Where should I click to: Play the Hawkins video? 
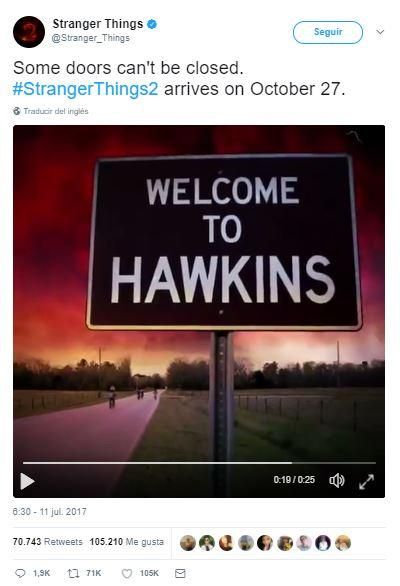pos(27,481)
